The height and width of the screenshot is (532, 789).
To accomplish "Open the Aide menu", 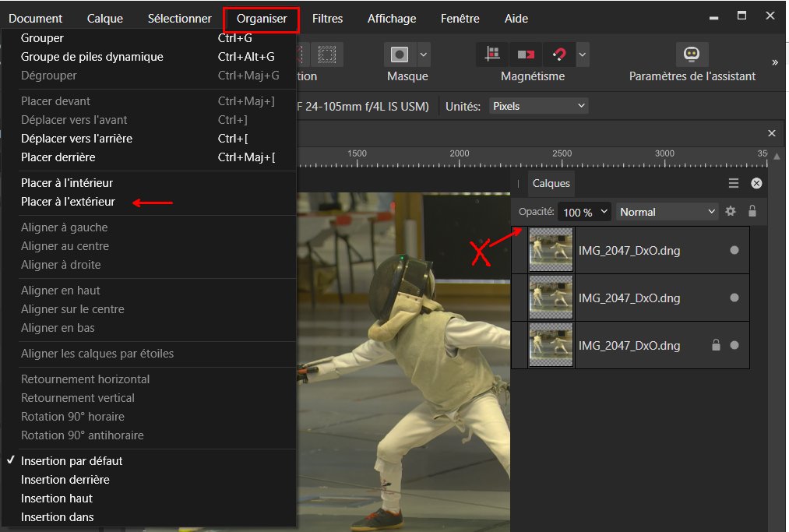I will tap(516, 19).
